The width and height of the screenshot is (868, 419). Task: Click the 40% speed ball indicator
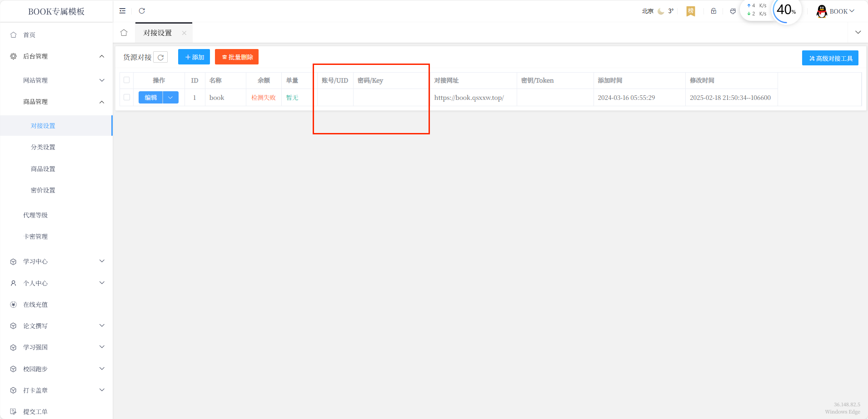click(786, 10)
